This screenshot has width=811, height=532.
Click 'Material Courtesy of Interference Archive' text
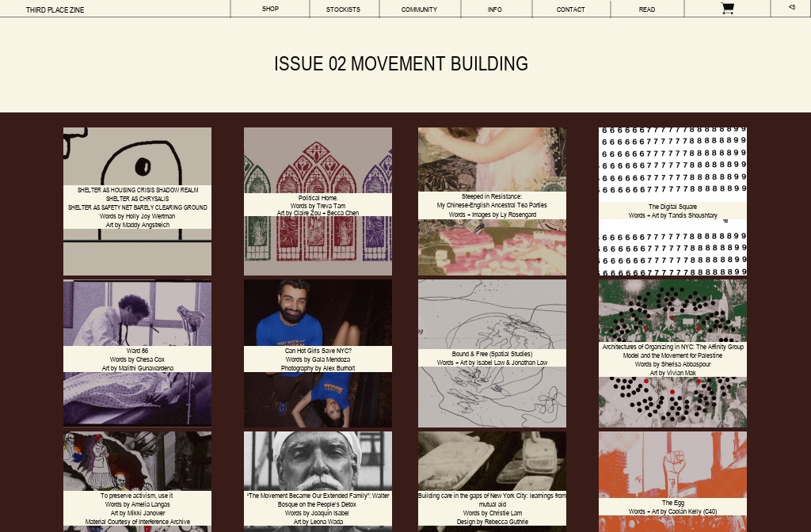pos(137,522)
